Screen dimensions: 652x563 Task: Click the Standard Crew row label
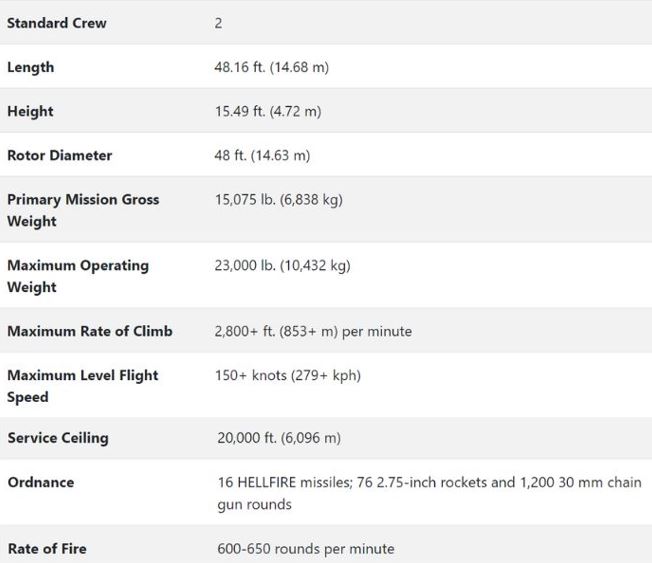tap(57, 23)
